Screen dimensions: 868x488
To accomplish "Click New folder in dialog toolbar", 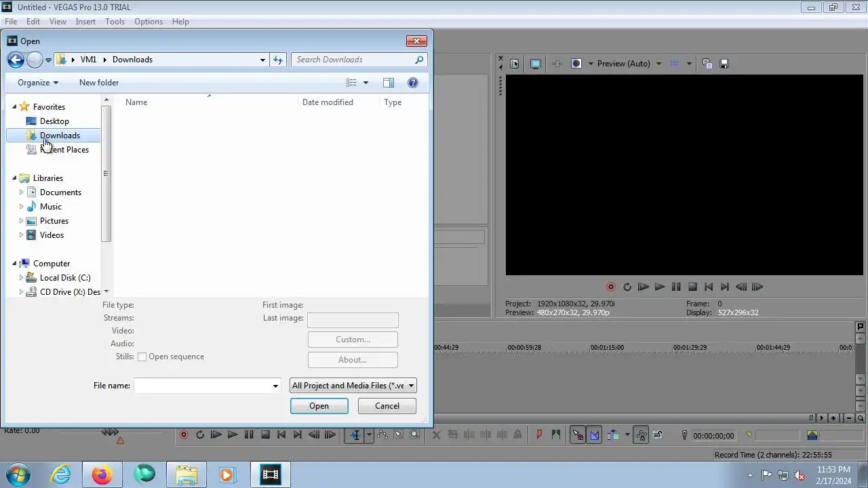I will (x=99, y=83).
